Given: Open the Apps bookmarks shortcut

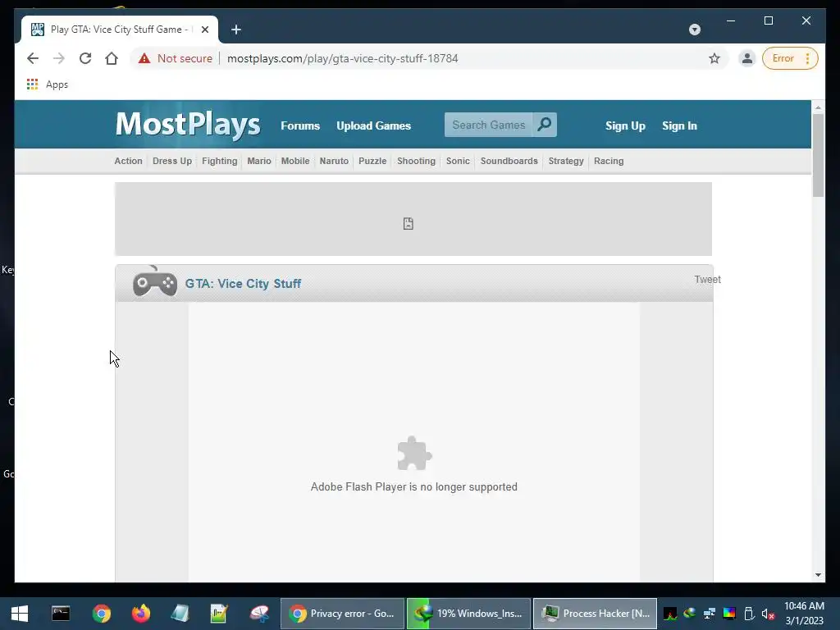Looking at the screenshot, I should pos(48,84).
